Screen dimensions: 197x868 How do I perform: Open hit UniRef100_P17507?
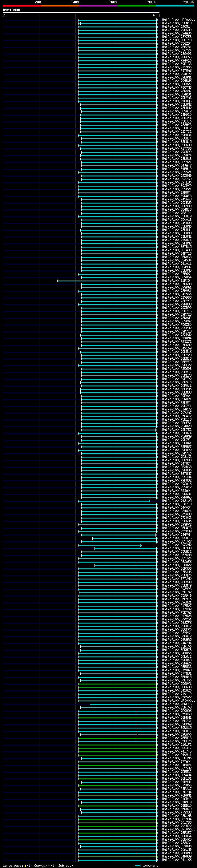click(177, 606)
